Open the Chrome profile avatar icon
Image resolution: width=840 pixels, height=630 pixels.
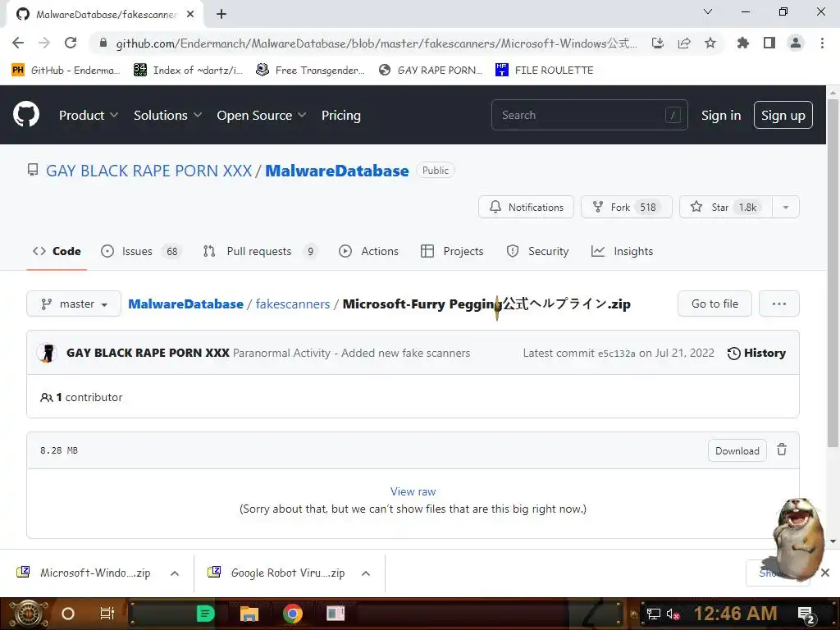pos(796,43)
